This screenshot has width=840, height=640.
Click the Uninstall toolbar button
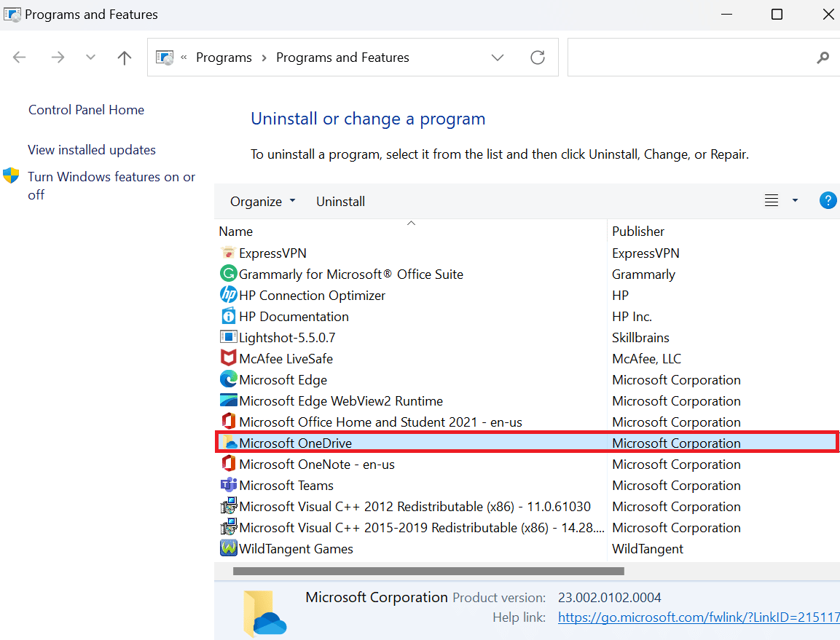tap(341, 202)
